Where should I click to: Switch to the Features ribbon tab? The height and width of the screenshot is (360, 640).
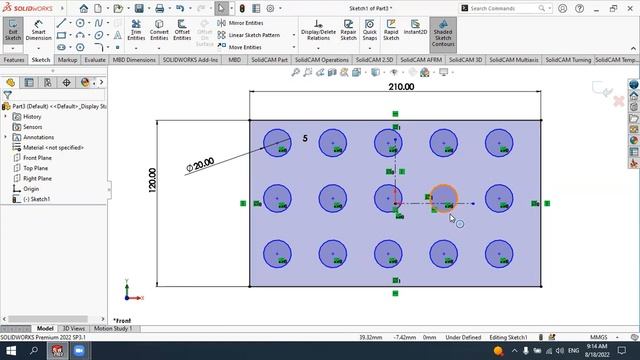pyautogui.click(x=14, y=60)
